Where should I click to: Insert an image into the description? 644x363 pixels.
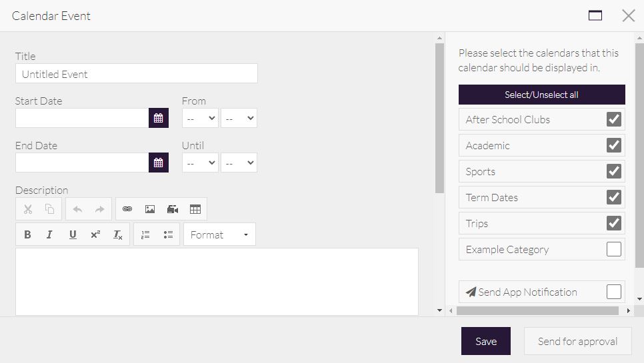point(150,209)
